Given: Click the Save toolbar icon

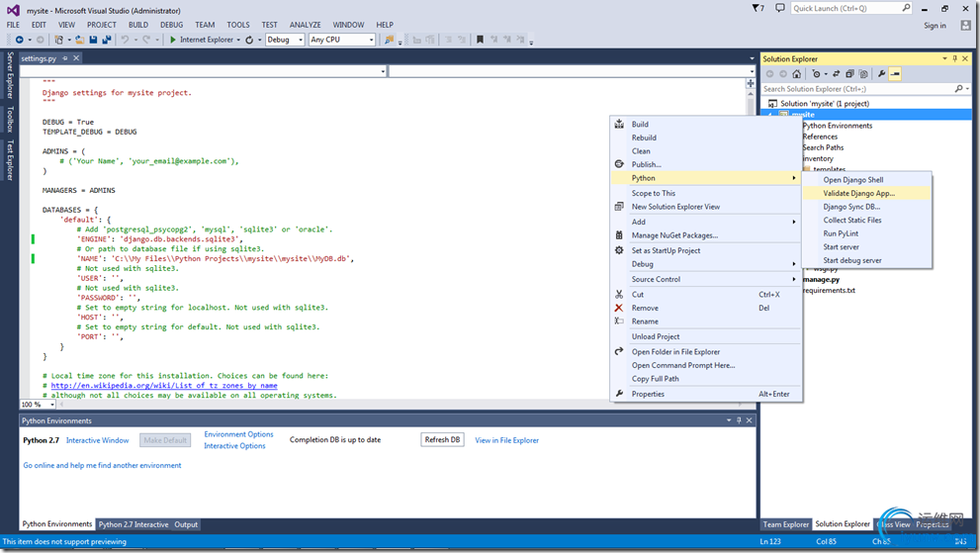Looking at the screenshot, I should [x=93, y=40].
